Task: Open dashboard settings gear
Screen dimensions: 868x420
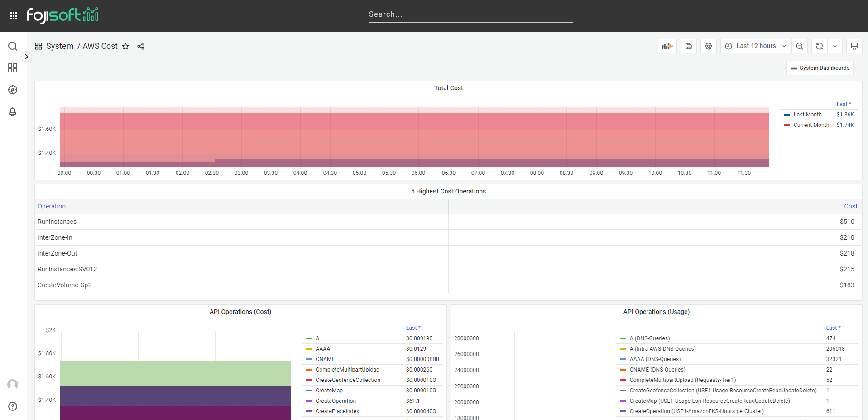Action: [x=709, y=46]
